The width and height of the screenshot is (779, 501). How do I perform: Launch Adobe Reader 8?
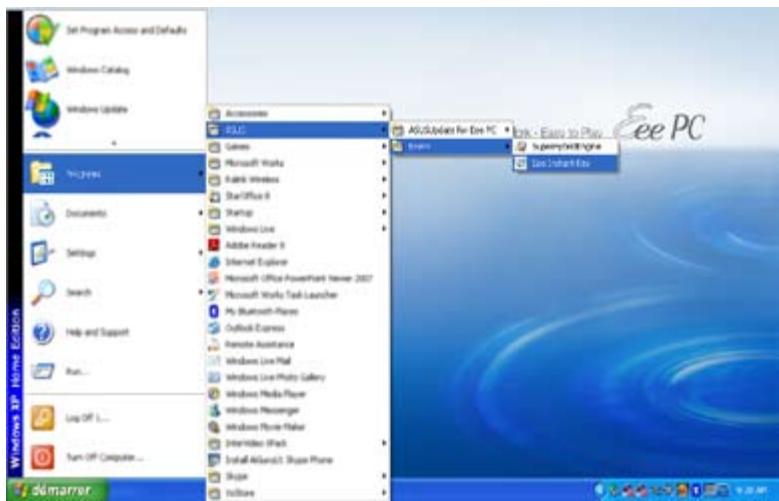(298, 246)
